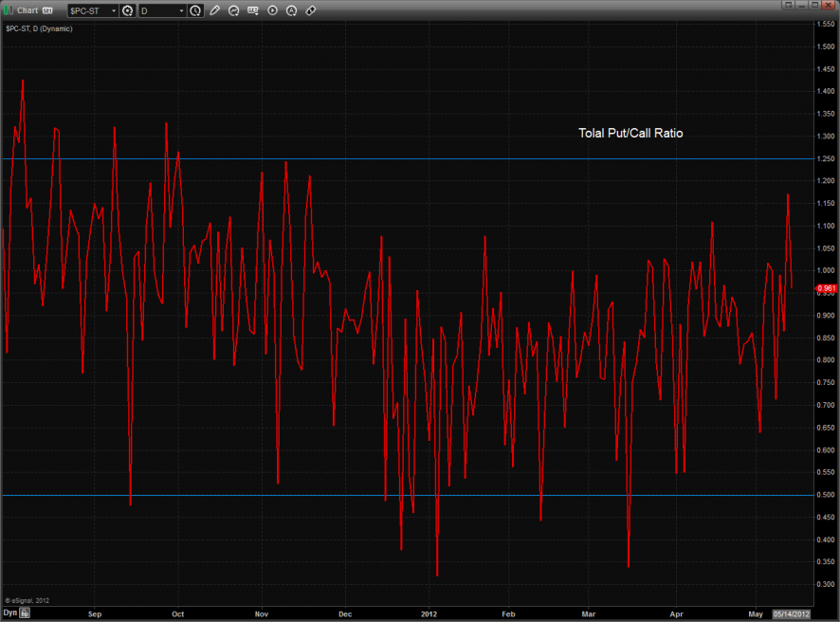The image size is (840, 622).
Task: Toggle the chart link badge beside Chart title
Action: pyautogui.click(x=47, y=10)
